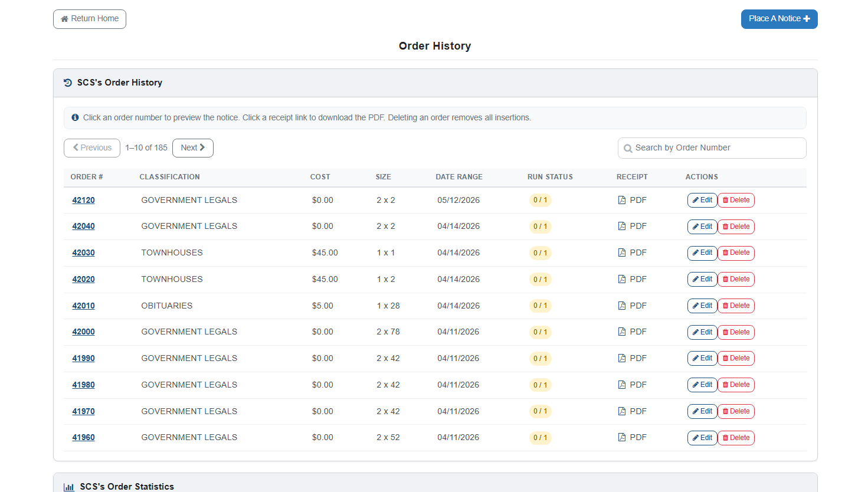868x492 pixels.
Task: Click the bar chart icon by Order Statistics
Action: tap(69, 487)
